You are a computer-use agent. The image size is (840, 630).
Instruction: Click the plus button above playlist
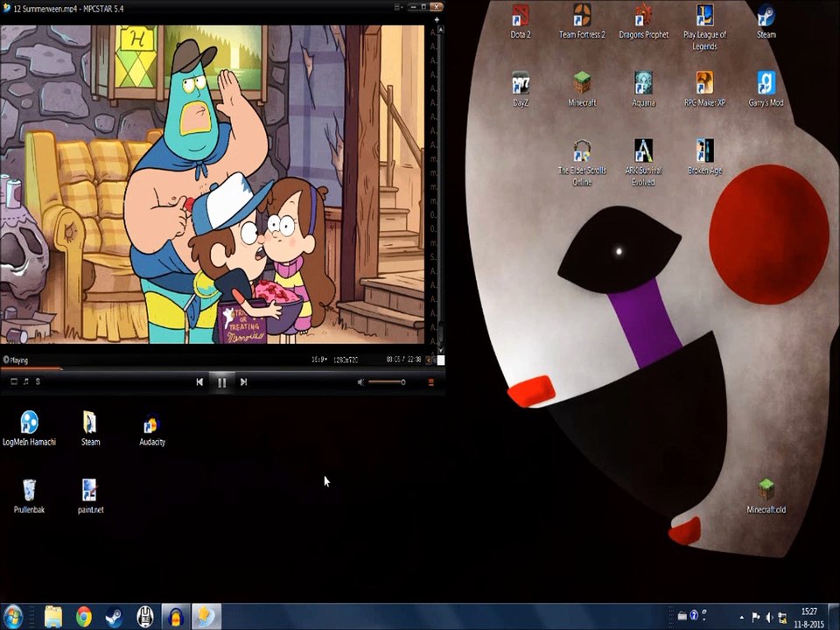pos(437,20)
